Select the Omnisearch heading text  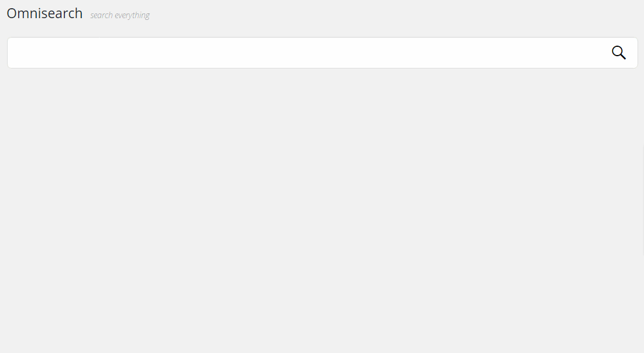coord(44,13)
